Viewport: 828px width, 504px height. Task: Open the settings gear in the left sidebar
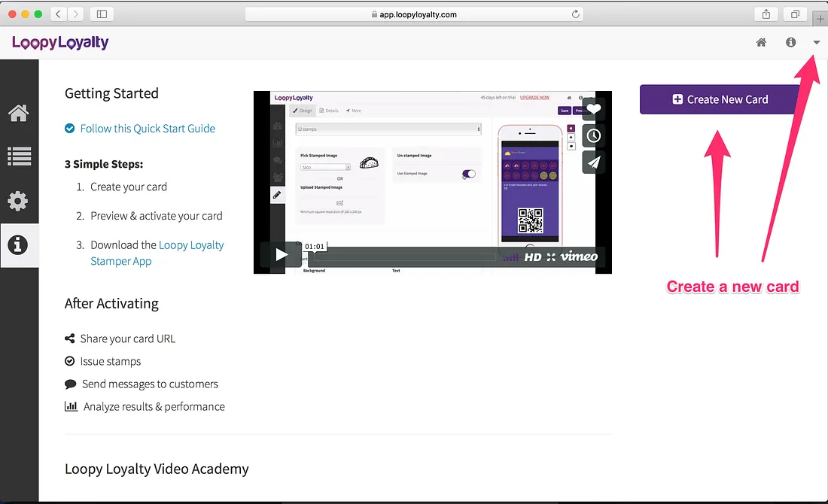18,201
